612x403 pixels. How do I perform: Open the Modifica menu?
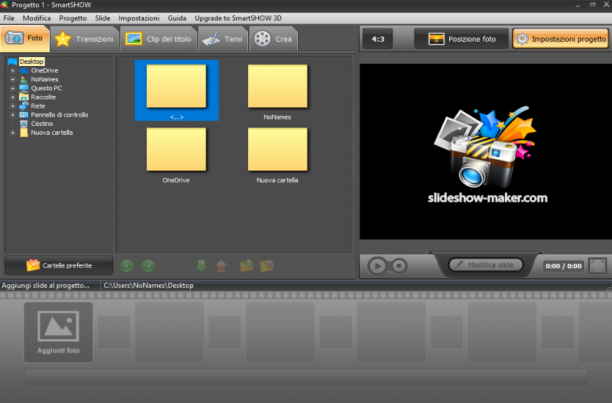coord(36,18)
